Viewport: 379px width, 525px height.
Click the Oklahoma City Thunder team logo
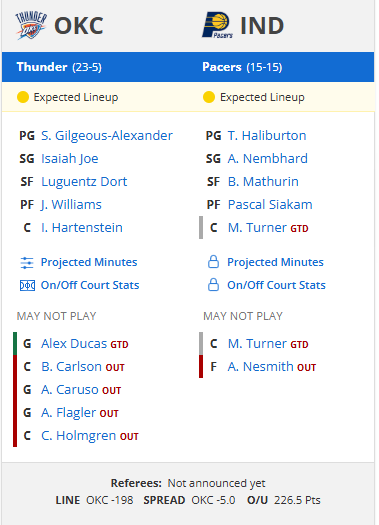[x=31, y=25]
